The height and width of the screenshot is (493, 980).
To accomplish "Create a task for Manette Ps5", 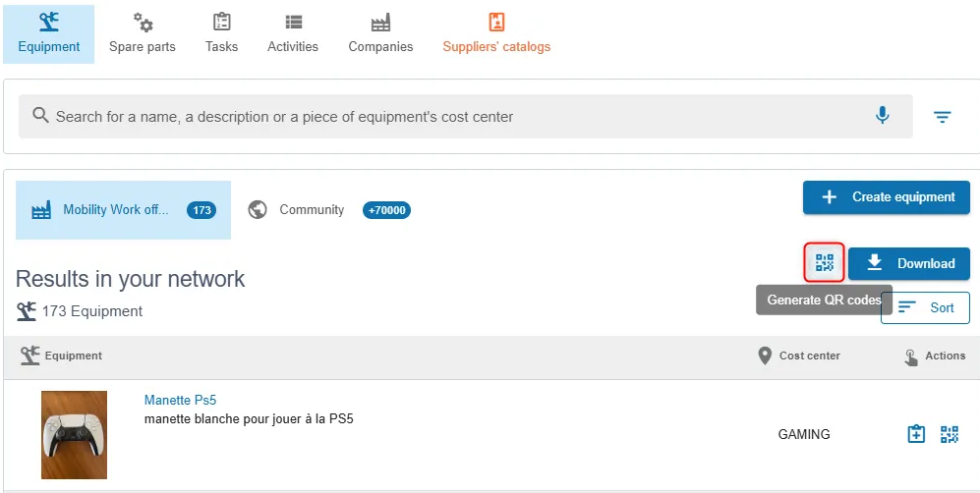I will coord(916,434).
